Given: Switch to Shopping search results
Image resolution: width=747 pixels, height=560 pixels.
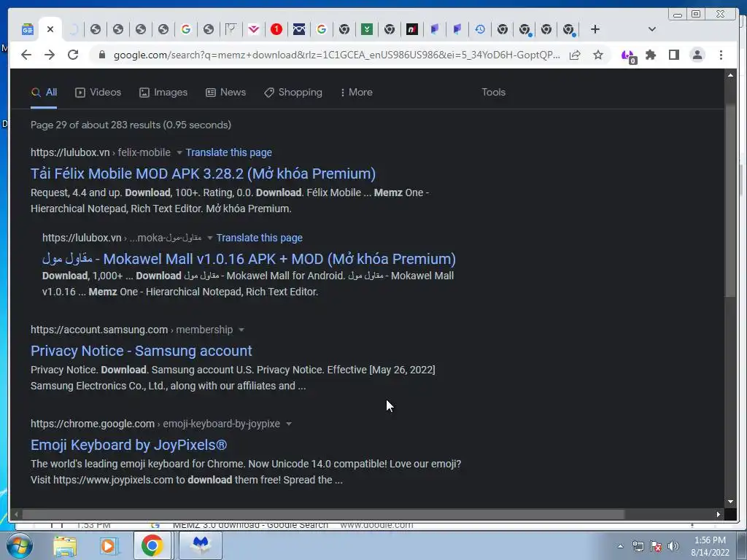Looking at the screenshot, I should tap(293, 93).
